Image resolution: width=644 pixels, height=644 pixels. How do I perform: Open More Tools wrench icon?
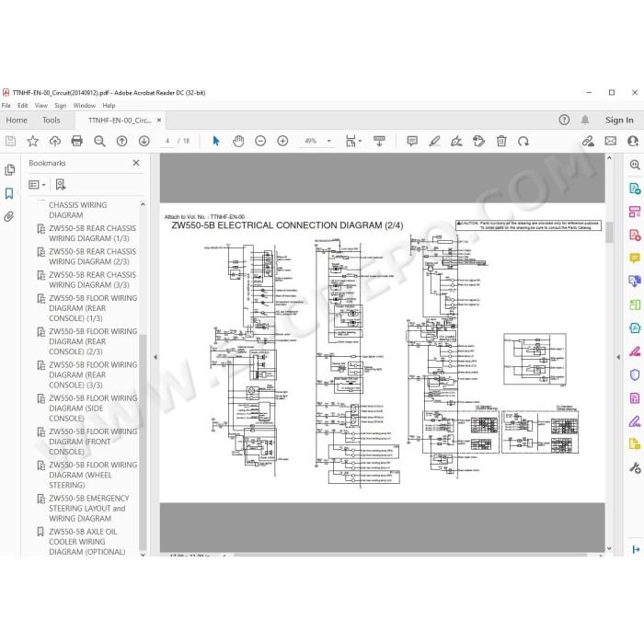635,467
